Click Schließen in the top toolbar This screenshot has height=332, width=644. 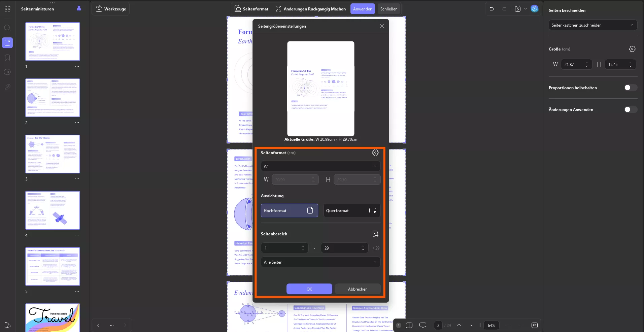[389, 9]
